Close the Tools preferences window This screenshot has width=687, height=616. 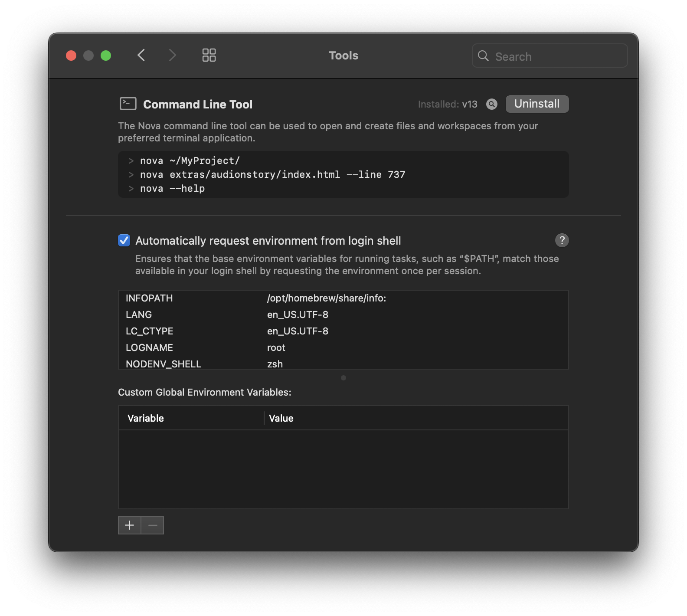tap(71, 56)
